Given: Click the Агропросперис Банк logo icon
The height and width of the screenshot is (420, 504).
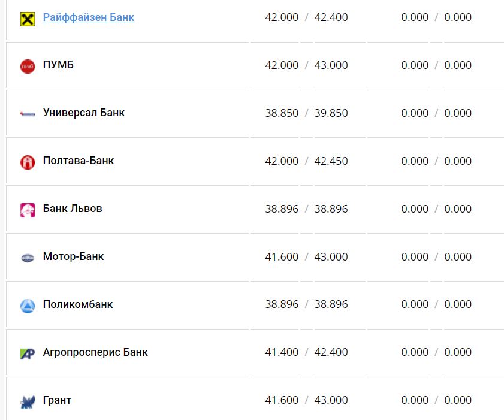Looking at the screenshot, I should pos(28,353).
